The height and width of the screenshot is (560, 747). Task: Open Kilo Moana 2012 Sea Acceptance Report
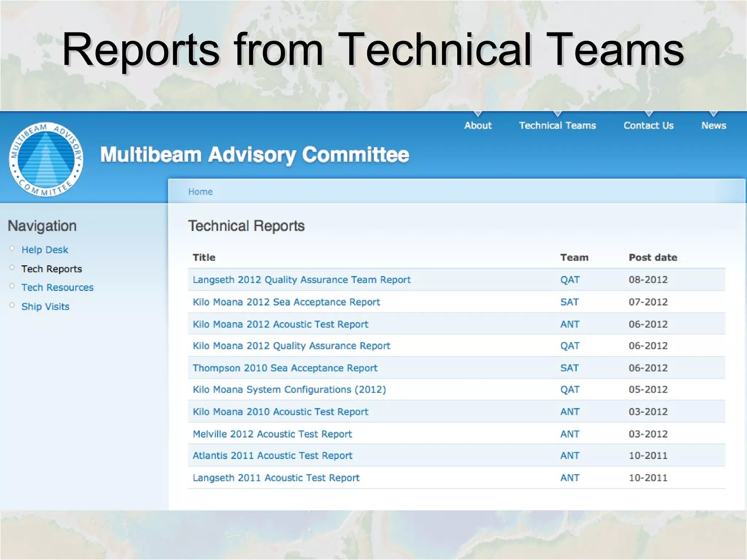(x=286, y=302)
